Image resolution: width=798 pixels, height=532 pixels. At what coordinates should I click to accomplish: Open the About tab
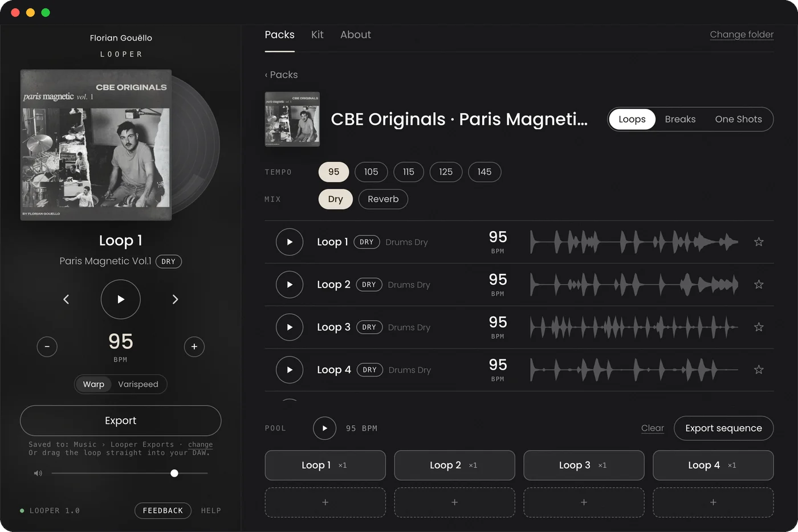coord(356,35)
